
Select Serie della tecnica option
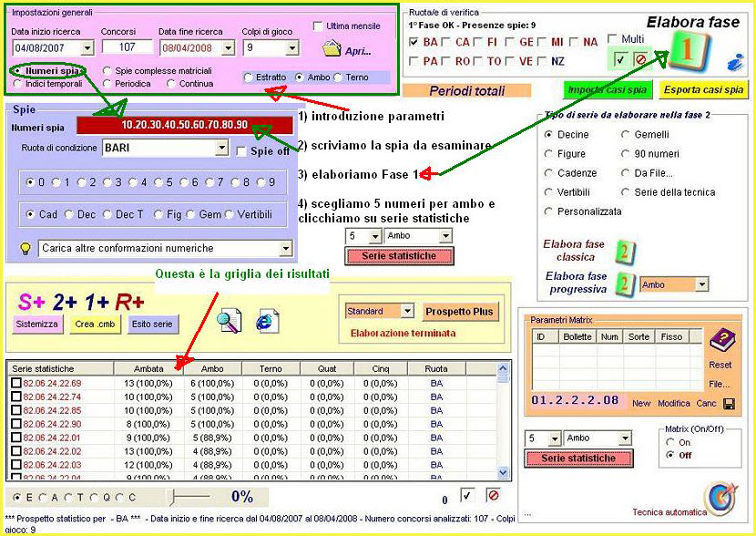[626, 192]
